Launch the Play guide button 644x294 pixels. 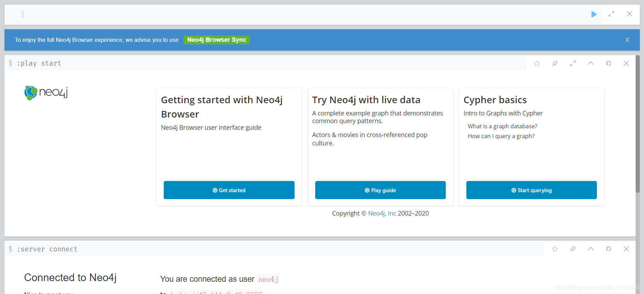coord(380,190)
